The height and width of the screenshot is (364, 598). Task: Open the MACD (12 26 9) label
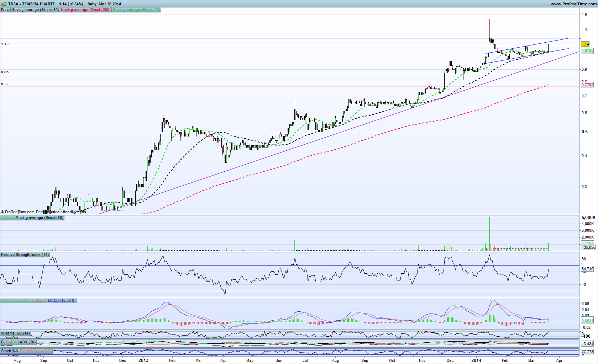(x=62, y=301)
